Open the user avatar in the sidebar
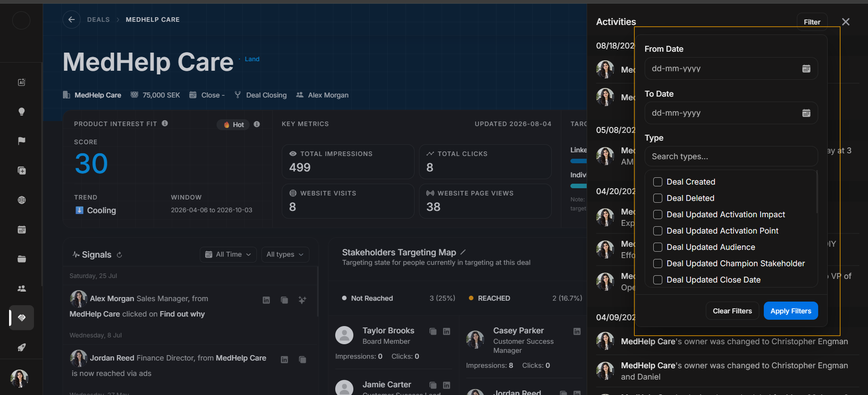The height and width of the screenshot is (395, 868). click(19, 378)
